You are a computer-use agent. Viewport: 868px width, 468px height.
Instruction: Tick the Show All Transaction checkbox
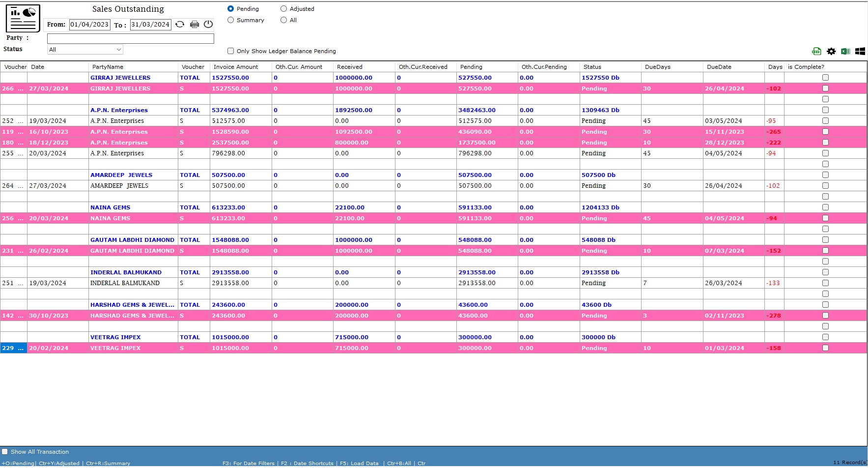pyautogui.click(x=5, y=452)
